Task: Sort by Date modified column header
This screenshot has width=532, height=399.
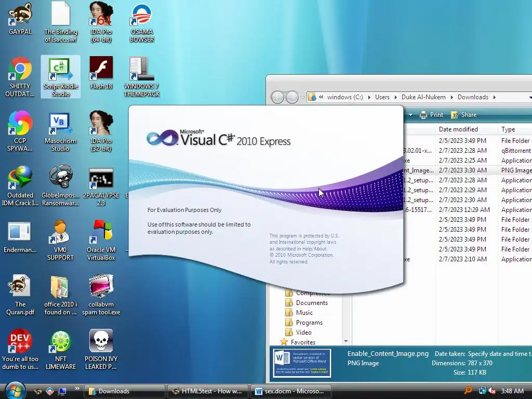Action: click(x=466, y=129)
